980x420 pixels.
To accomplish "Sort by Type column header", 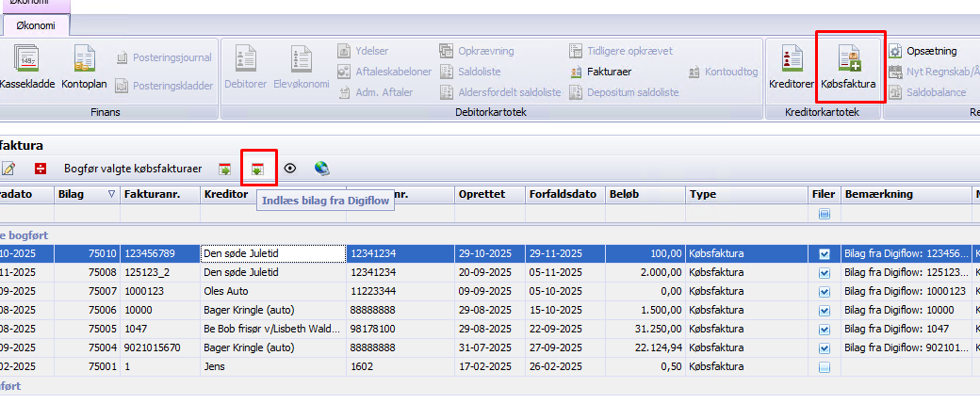I will (746, 194).
